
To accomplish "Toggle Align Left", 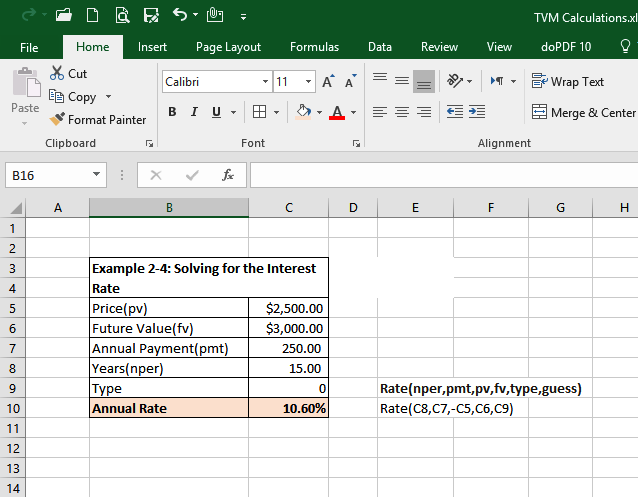I will (380, 112).
